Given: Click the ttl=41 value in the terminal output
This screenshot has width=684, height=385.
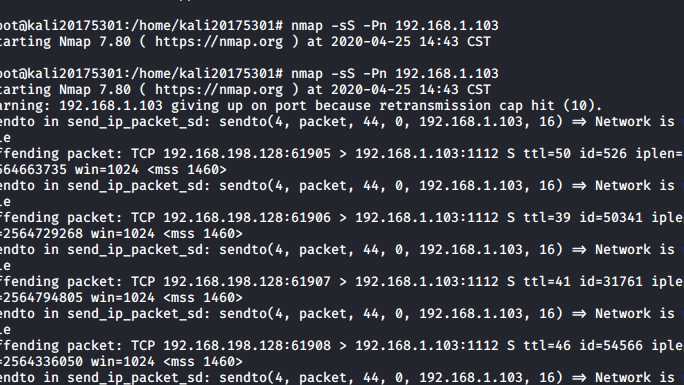Looking at the screenshot, I should tap(547, 282).
